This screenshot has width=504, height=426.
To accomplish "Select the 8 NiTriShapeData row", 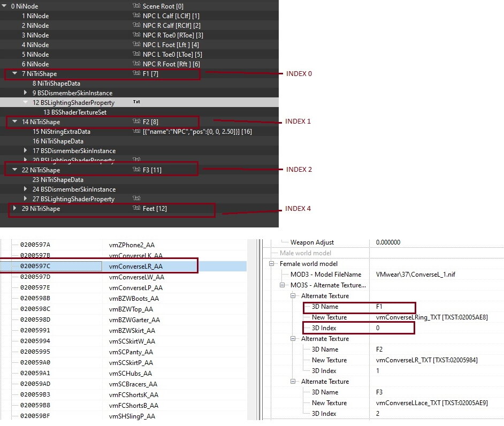I will [139, 83].
